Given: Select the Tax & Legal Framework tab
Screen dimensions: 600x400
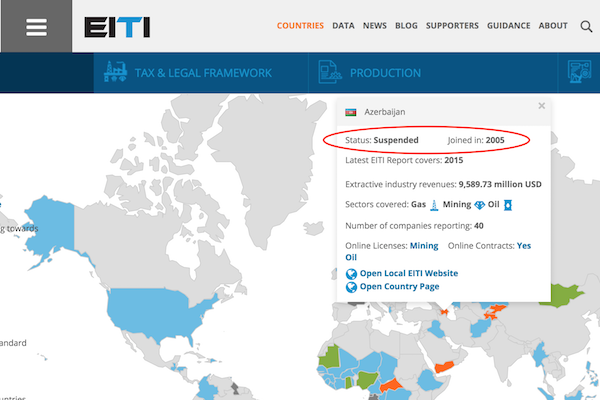Looking at the screenshot, I should pyautogui.click(x=201, y=73).
